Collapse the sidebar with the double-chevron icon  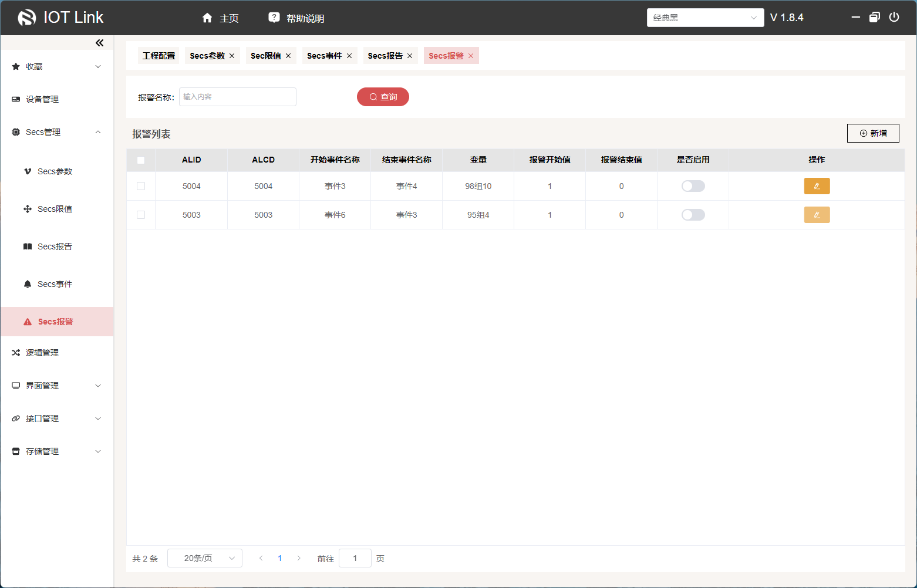[x=100, y=43]
